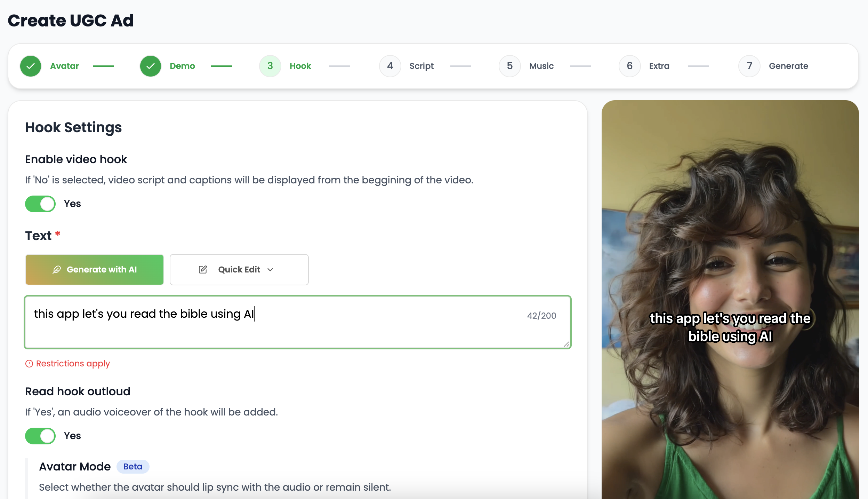868x499 pixels.
Task: Disable the Enable video hook toggle
Action: pos(40,204)
